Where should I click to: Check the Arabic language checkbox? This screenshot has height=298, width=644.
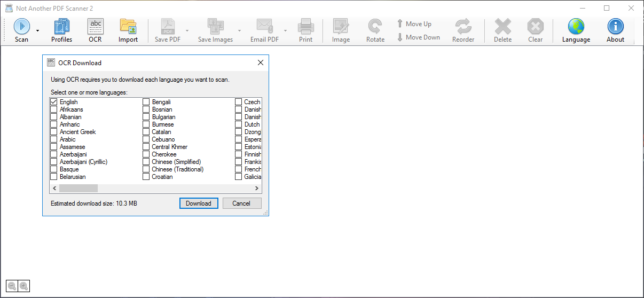[53, 139]
